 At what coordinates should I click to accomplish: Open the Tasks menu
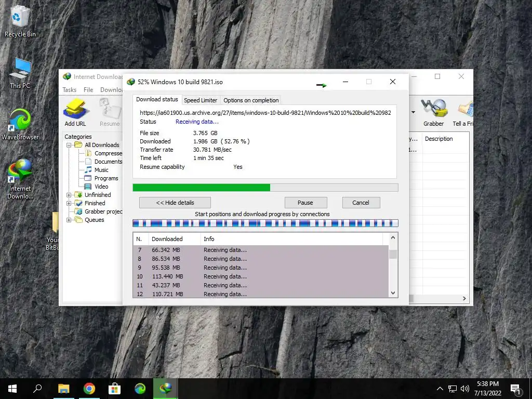click(69, 89)
